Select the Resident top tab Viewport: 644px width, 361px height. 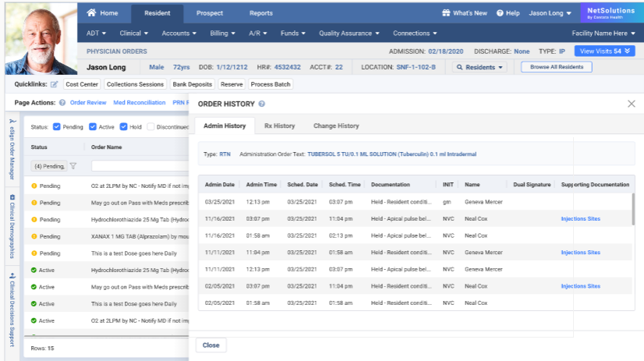pyautogui.click(x=157, y=13)
